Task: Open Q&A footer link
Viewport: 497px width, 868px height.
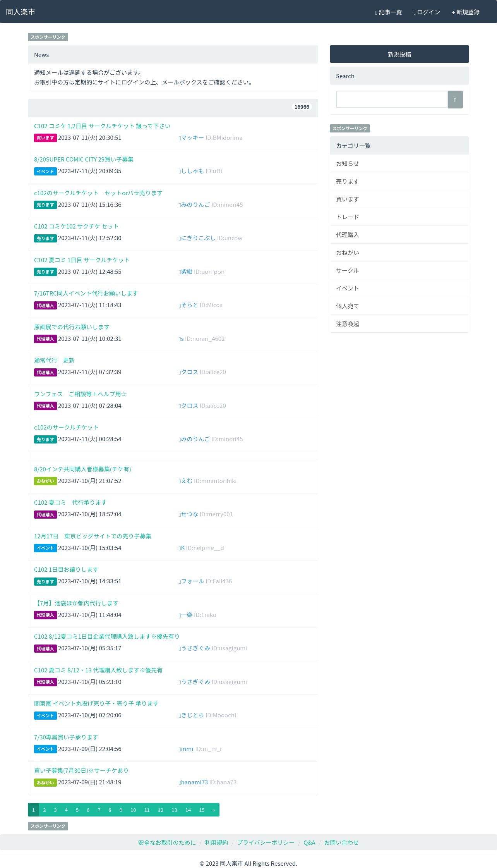Action: (x=309, y=842)
